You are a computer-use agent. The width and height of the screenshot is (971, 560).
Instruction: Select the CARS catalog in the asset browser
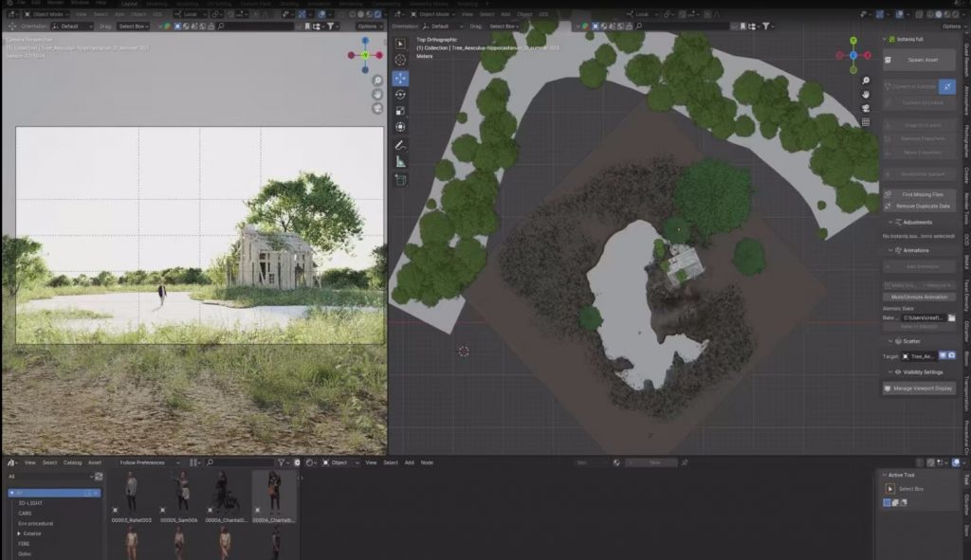pos(25,513)
